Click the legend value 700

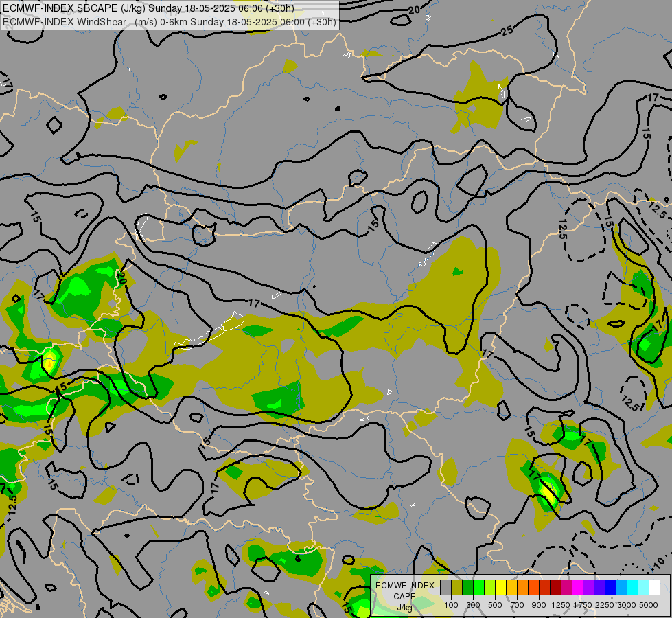coord(518,605)
